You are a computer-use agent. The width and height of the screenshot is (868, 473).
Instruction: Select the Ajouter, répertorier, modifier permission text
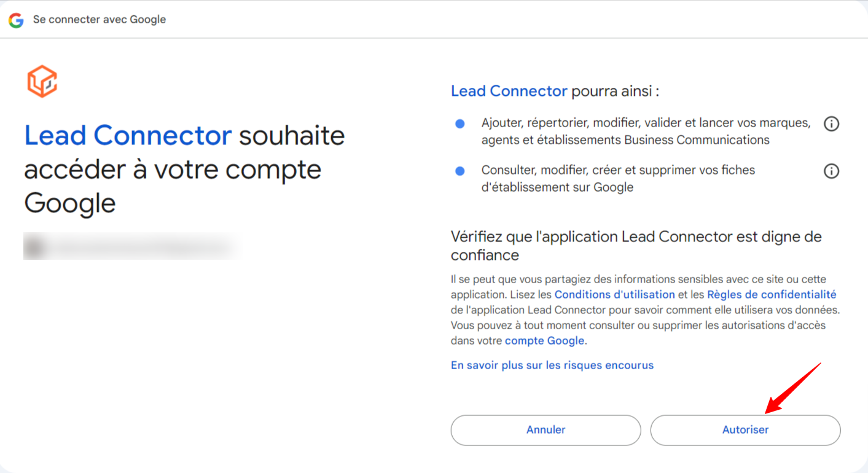coord(646,131)
